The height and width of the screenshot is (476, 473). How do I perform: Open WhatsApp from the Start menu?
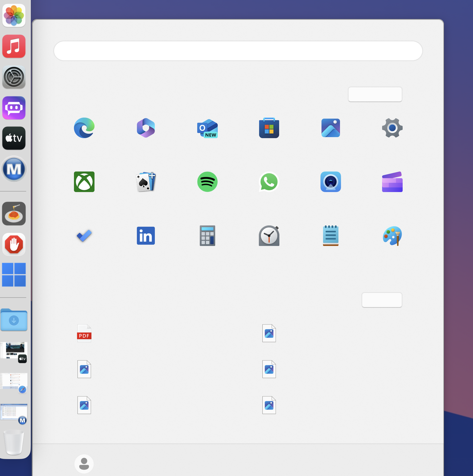pyautogui.click(x=269, y=182)
